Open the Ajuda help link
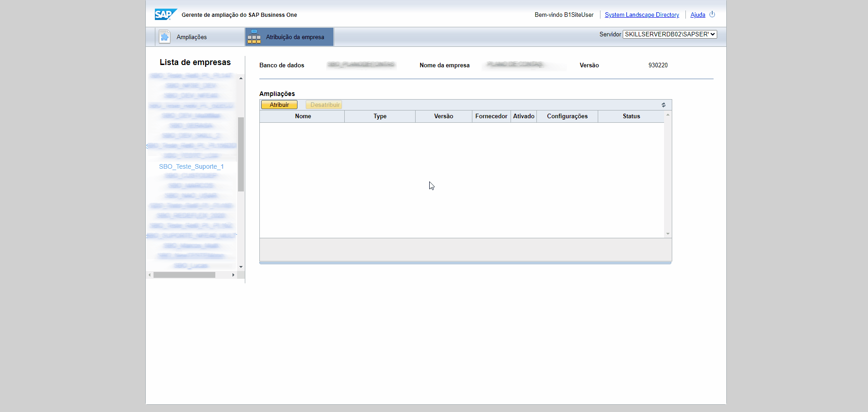Viewport: 868px width, 412px height. click(698, 15)
